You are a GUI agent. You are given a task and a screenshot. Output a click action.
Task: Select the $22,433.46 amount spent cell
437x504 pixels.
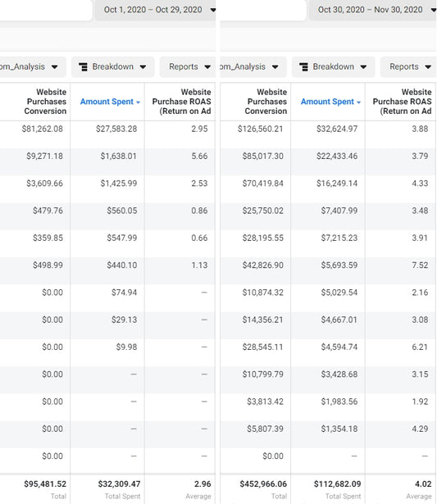click(337, 157)
